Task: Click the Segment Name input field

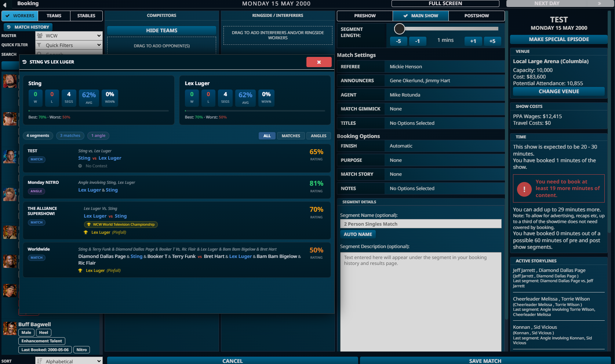Action: pyautogui.click(x=421, y=224)
